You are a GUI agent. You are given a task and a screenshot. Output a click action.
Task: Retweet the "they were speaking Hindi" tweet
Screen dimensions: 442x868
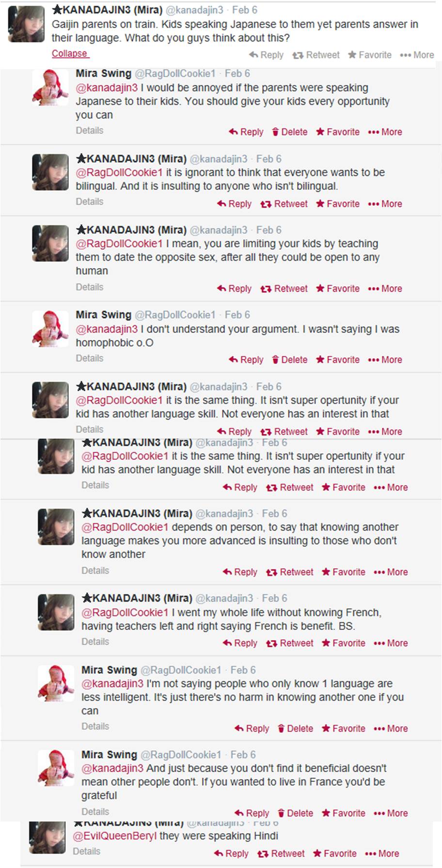click(x=281, y=853)
